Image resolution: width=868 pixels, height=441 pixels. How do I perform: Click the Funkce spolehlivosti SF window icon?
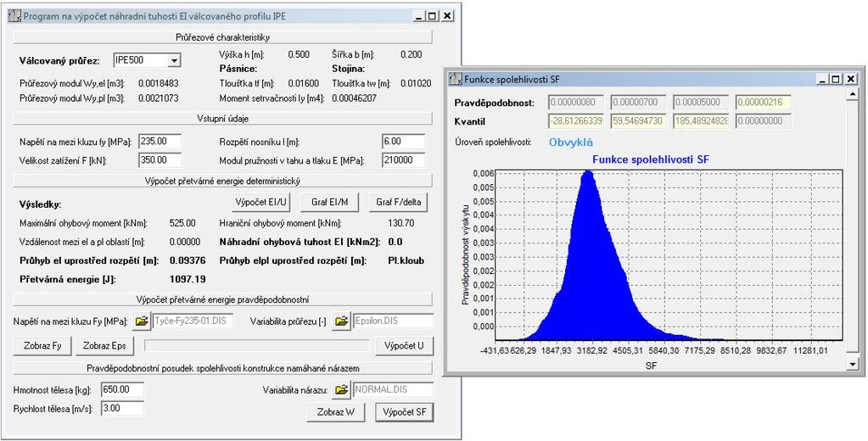[455, 79]
